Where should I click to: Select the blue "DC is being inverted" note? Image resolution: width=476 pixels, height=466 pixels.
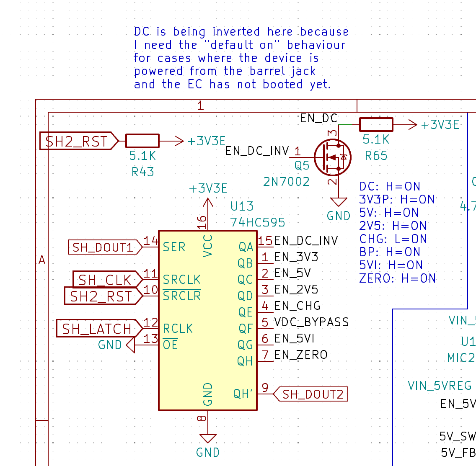[240, 58]
